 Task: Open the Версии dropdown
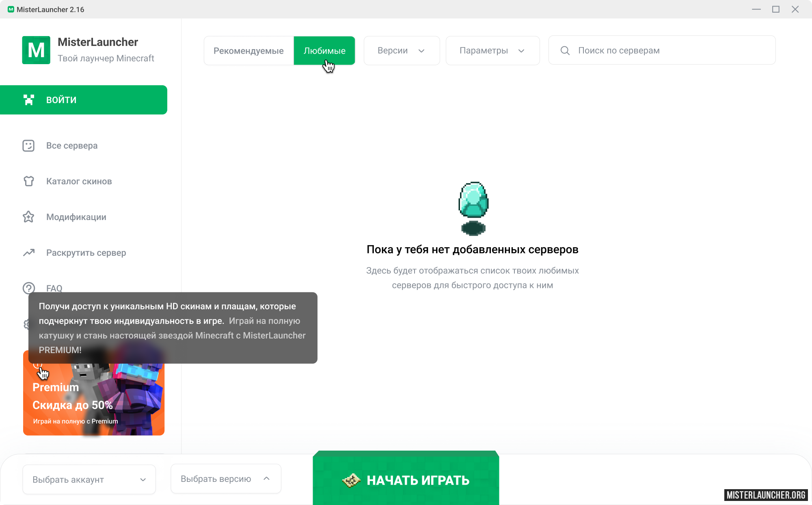coord(402,50)
